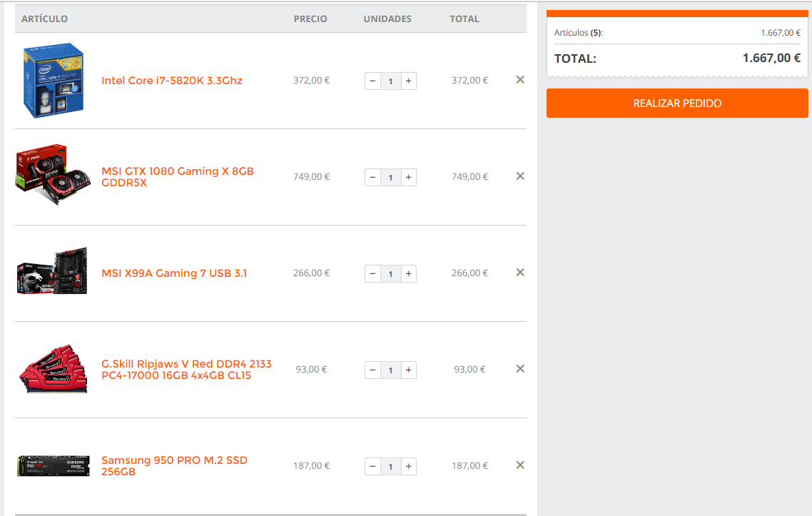Decrease quantity of G.Skill Ripjaws V Red
This screenshot has height=516, width=812.
point(372,370)
